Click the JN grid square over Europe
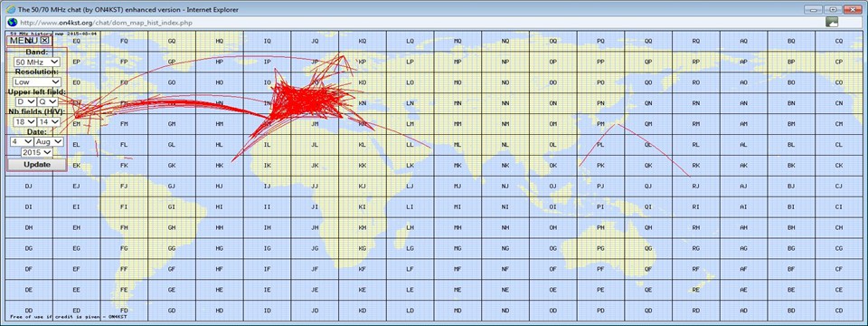This screenshot has width=868, height=326. (x=315, y=103)
